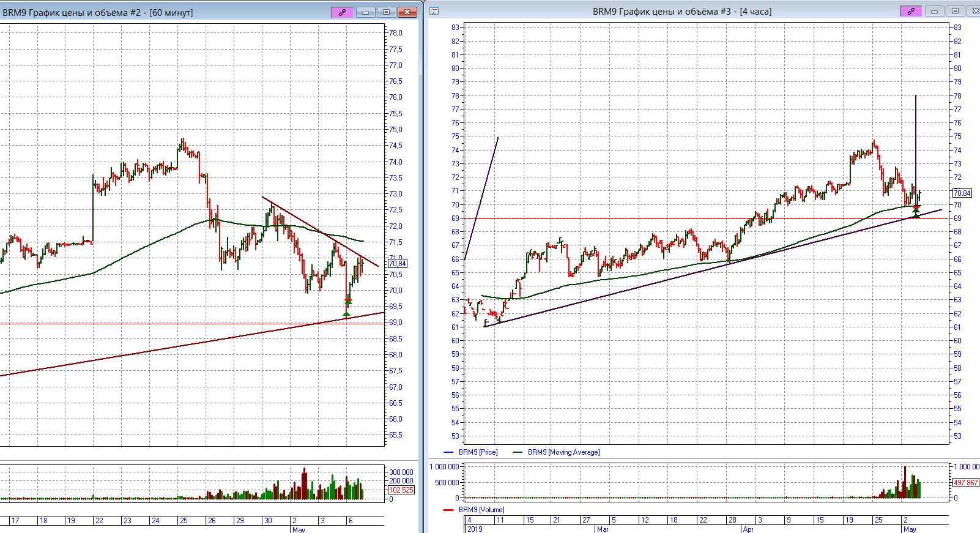980x533 pixels.
Task: Click the BRM9 [Moving Average] legend label
Action: [x=563, y=452]
